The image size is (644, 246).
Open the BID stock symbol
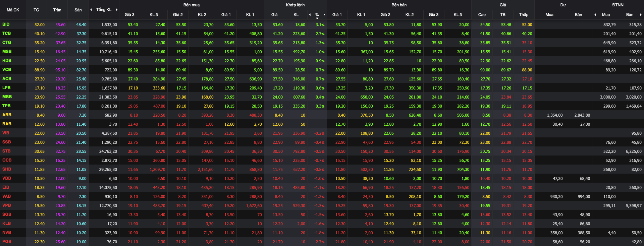[6, 24]
